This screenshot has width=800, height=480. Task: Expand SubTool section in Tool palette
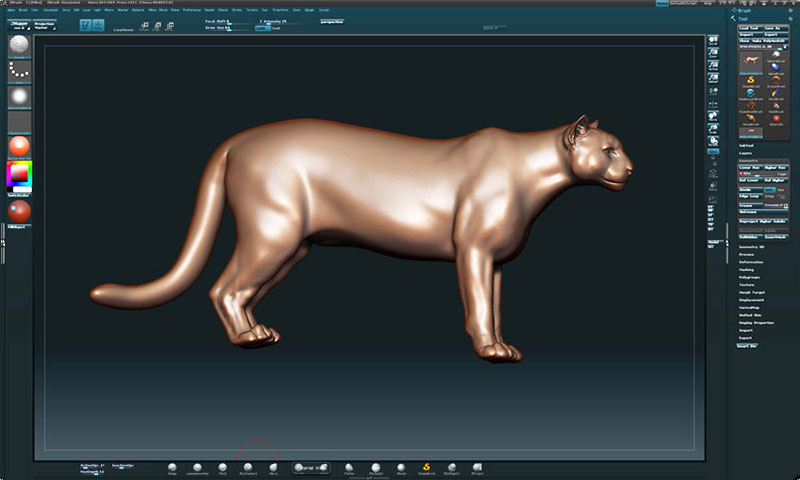[x=746, y=145]
